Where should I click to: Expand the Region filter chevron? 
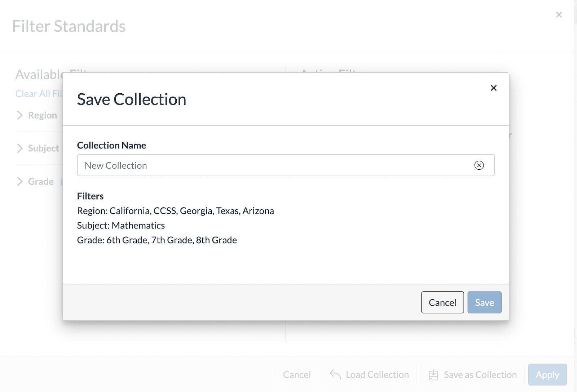pyautogui.click(x=20, y=115)
